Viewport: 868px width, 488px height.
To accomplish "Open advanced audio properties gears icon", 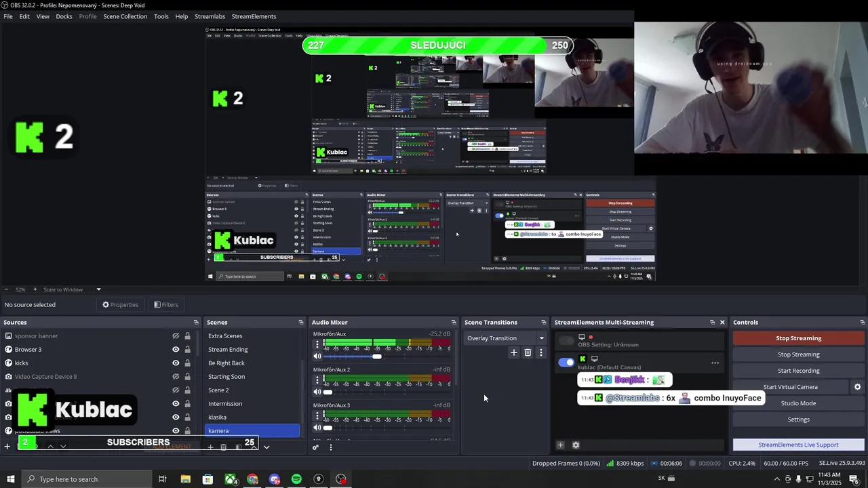I will (315, 447).
